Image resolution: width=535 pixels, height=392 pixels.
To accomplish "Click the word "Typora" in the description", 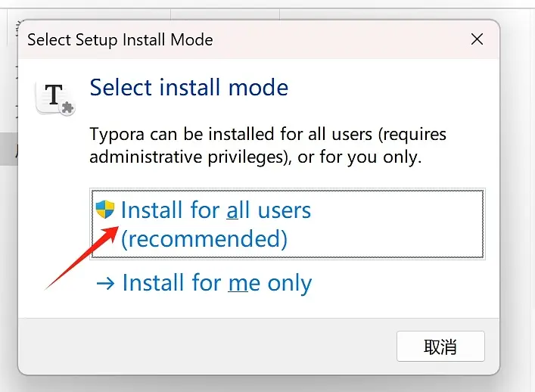I will pos(117,135).
